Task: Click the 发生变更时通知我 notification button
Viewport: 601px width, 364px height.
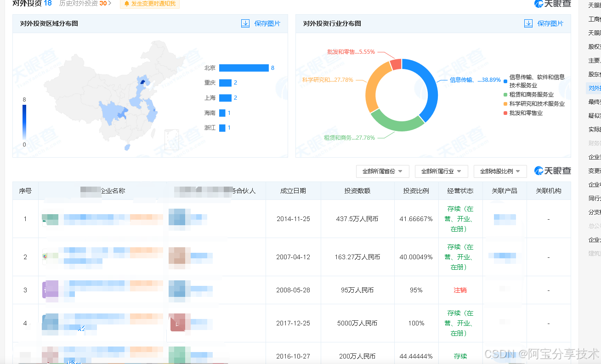Action: click(x=150, y=4)
